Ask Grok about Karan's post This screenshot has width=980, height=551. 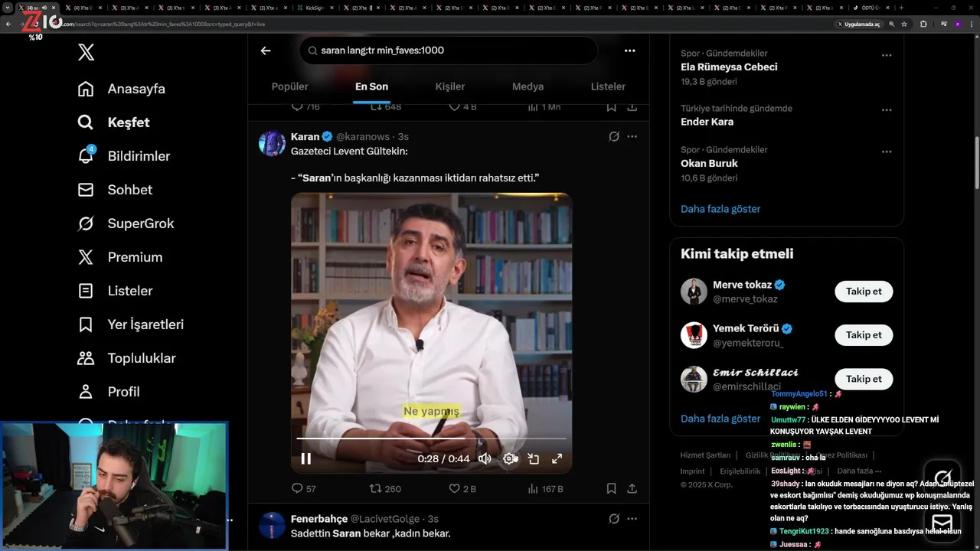613,136
